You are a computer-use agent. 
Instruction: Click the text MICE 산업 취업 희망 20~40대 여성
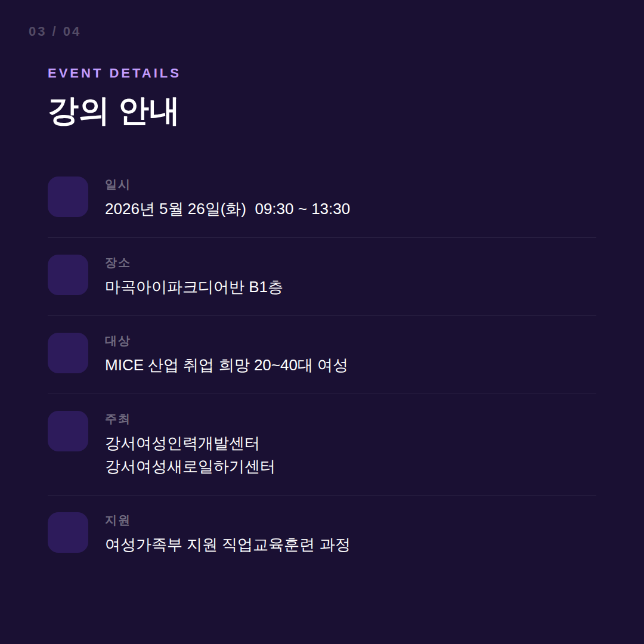[227, 365]
